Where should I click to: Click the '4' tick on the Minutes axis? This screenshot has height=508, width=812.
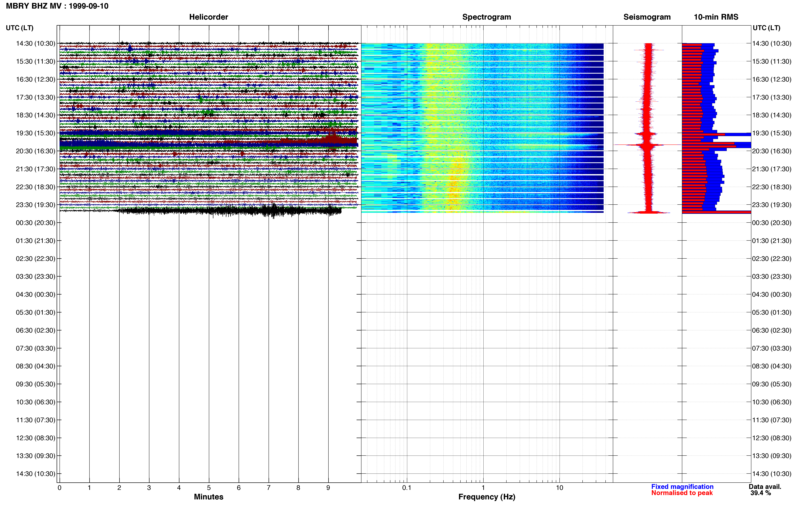tap(179, 487)
